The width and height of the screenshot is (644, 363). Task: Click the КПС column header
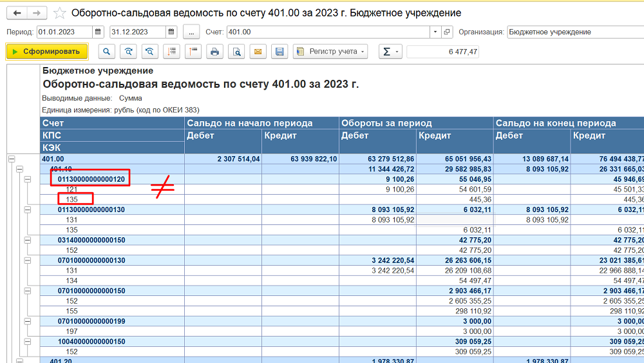(x=112, y=135)
